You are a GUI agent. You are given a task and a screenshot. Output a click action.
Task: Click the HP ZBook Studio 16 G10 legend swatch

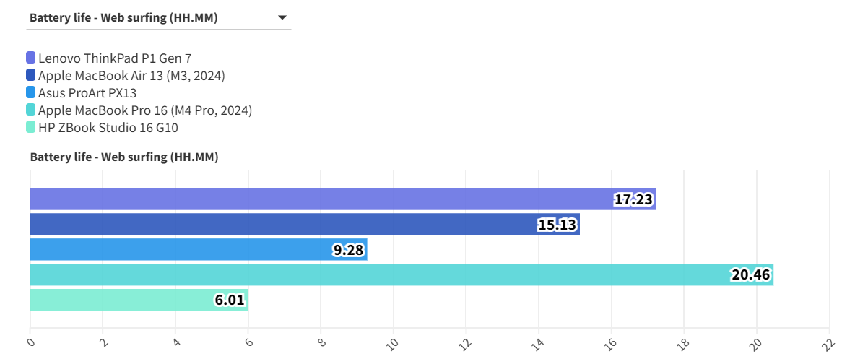30,128
